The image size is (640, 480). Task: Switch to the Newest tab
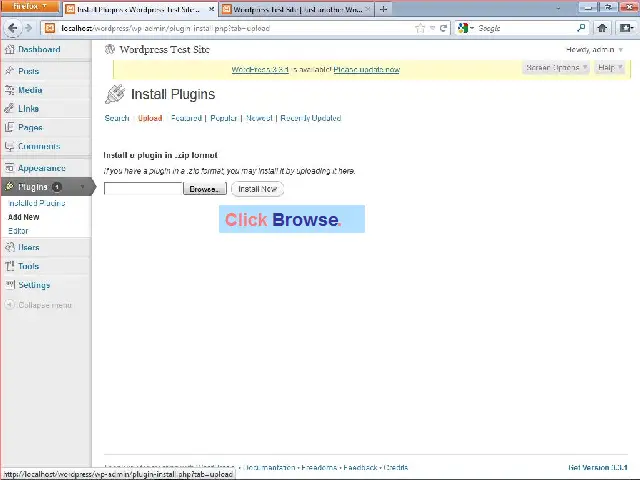click(259, 118)
